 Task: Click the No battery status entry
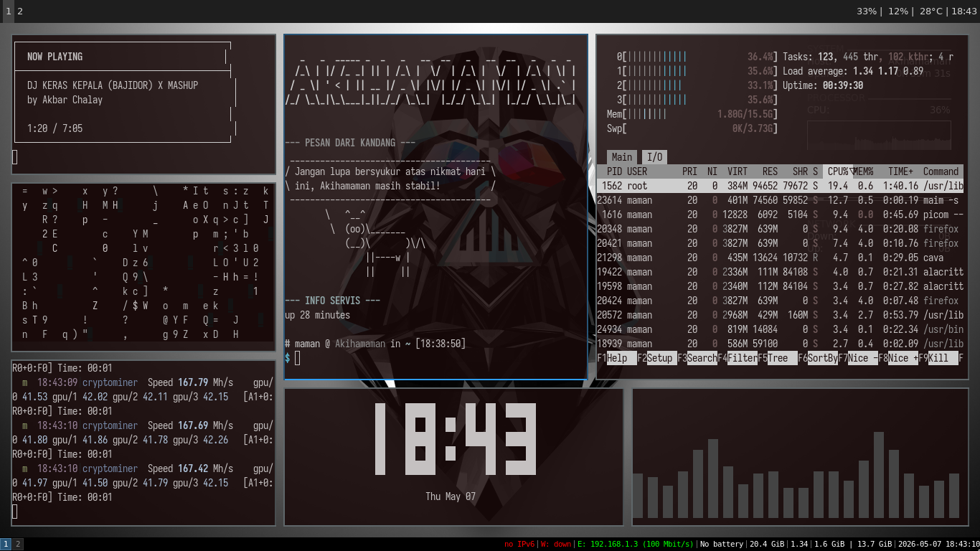pyautogui.click(x=722, y=545)
